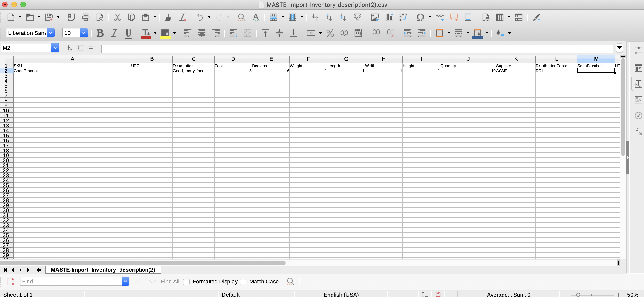This screenshot has height=297, width=644.
Task: Toggle Bold formatting button
Action: pyautogui.click(x=100, y=33)
